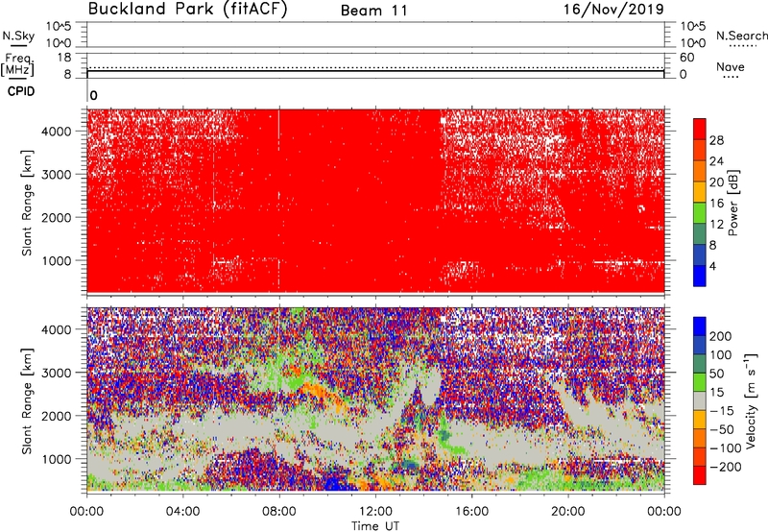Click the velocity panel Slant Range axis label
Viewport: 768px width, 532px height.
click(x=27, y=401)
